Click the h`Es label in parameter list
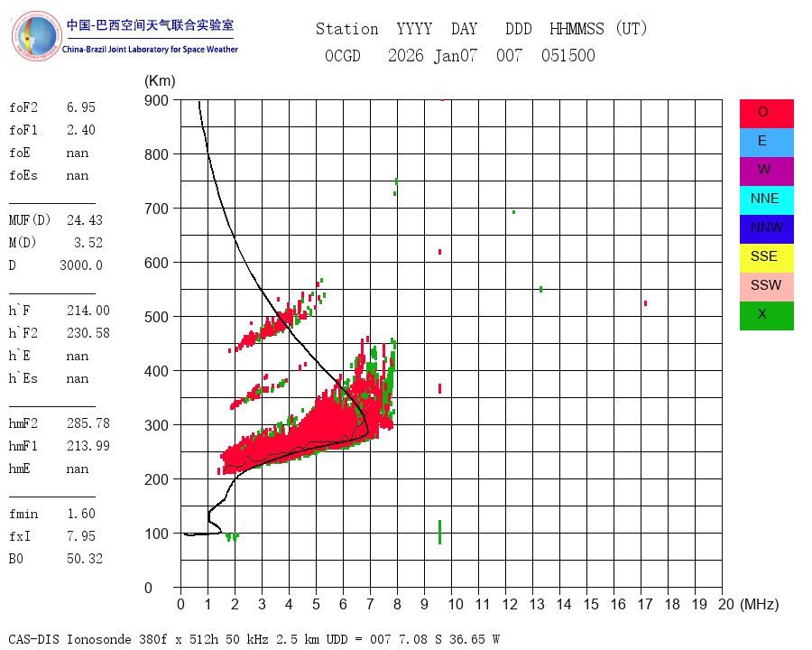Screen dimensions: 812x650 pos(23,378)
